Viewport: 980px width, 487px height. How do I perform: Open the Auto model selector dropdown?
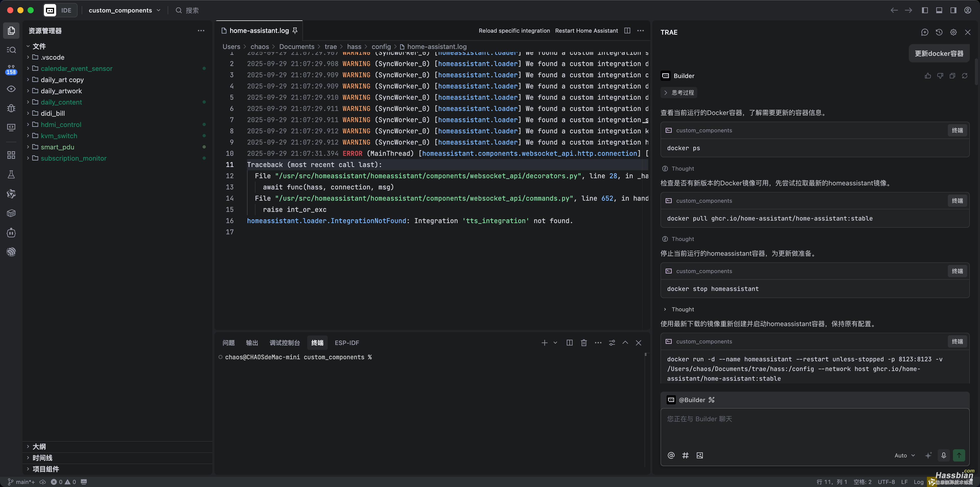click(x=905, y=455)
